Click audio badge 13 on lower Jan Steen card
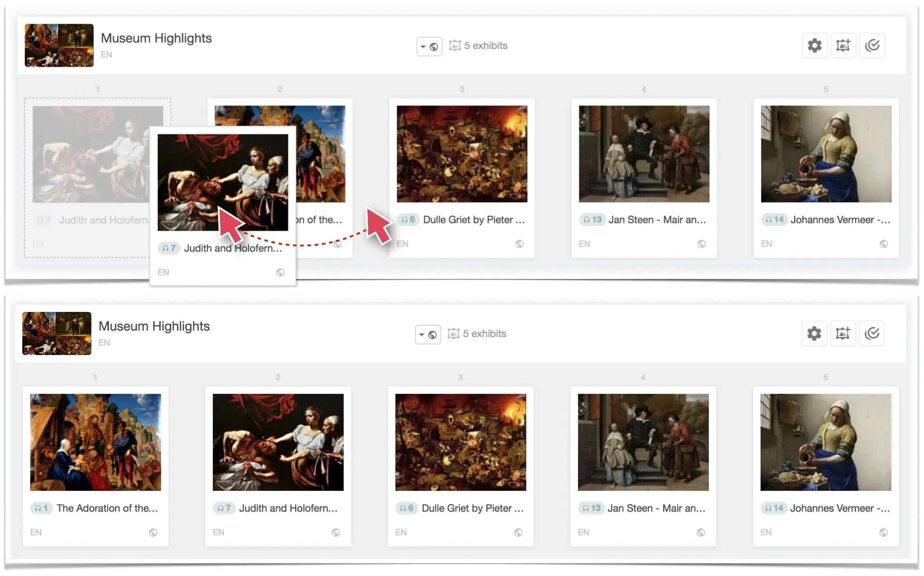The height and width of the screenshot is (576, 924). 591,508
